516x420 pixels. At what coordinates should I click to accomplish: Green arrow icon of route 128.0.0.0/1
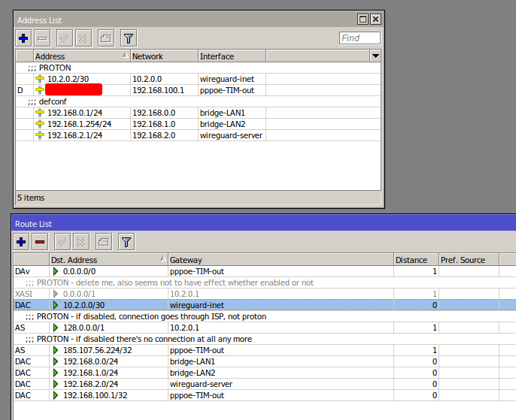coord(56,328)
